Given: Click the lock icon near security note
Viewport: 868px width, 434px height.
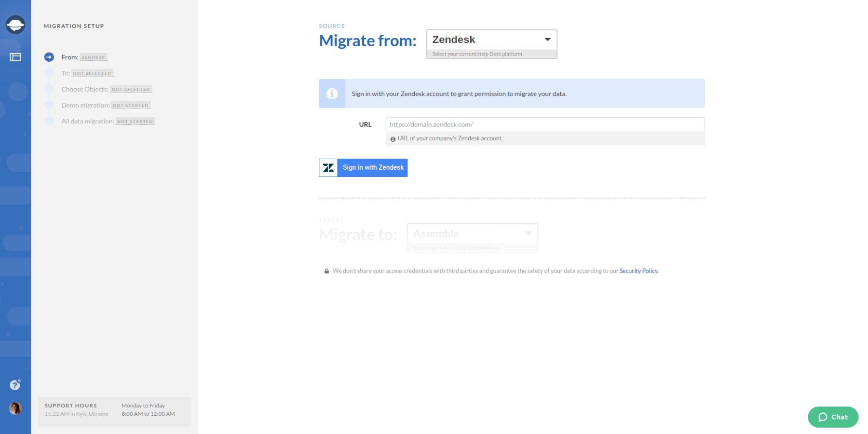Looking at the screenshot, I should coord(326,271).
